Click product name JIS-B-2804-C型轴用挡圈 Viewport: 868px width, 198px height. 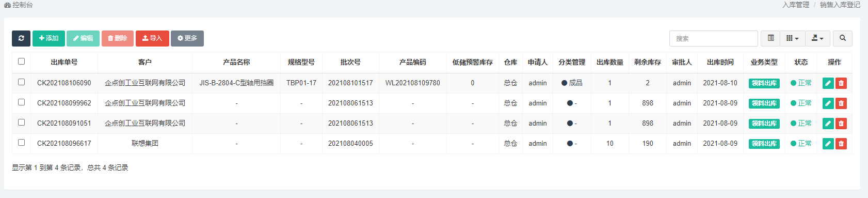click(x=236, y=83)
